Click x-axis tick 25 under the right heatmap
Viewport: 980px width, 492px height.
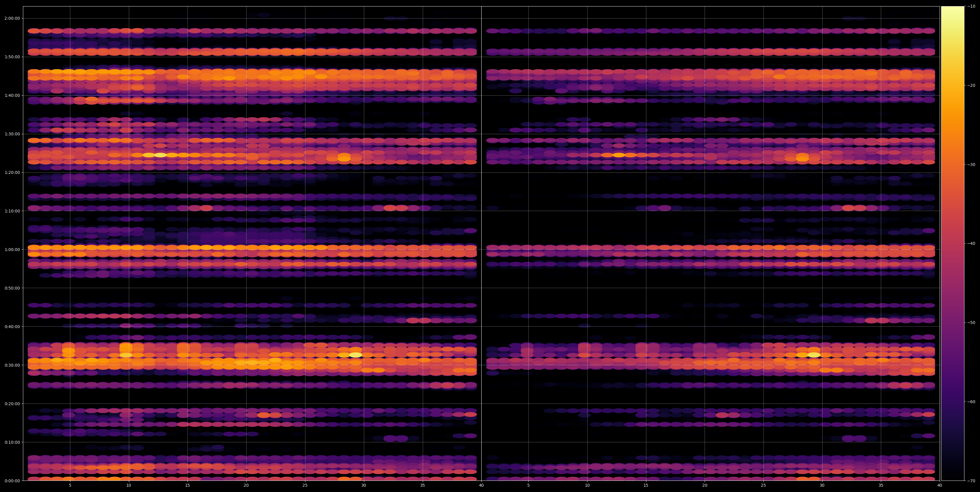[763, 486]
